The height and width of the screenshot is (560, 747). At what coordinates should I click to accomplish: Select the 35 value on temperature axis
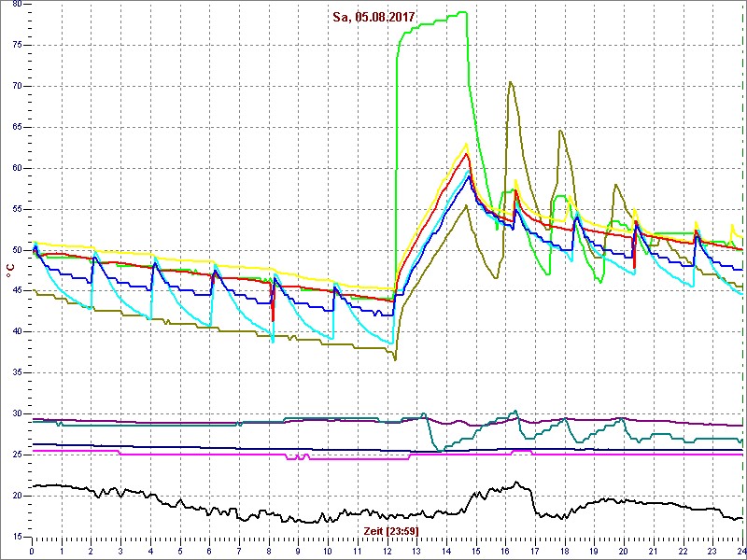tap(16, 372)
